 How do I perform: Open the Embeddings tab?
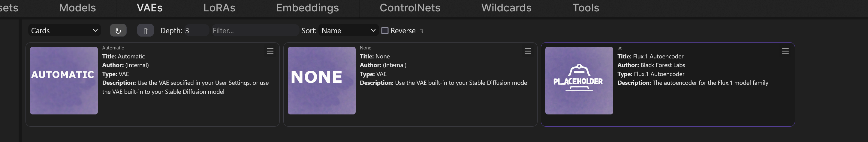[x=307, y=8]
